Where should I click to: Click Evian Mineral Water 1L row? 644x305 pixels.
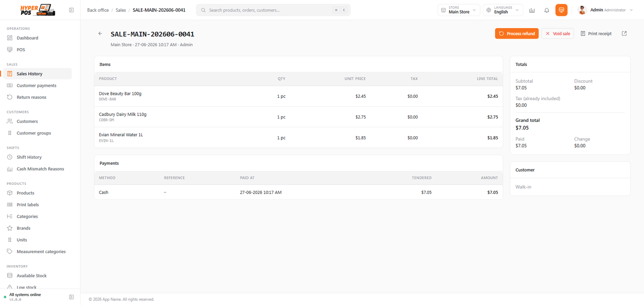click(x=298, y=137)
